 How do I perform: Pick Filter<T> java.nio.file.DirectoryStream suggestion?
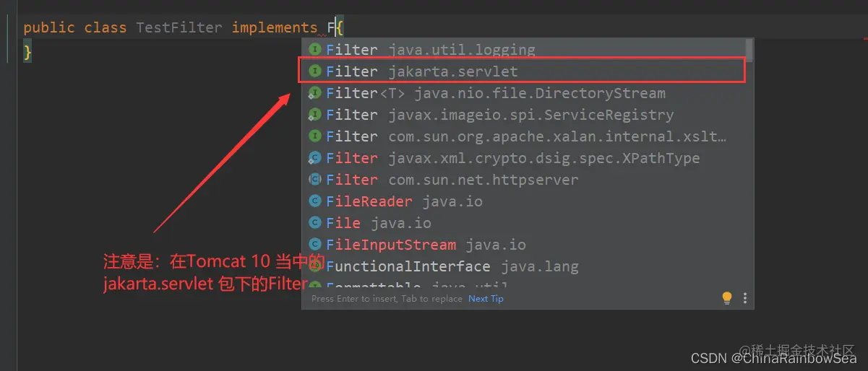point(523,93)
